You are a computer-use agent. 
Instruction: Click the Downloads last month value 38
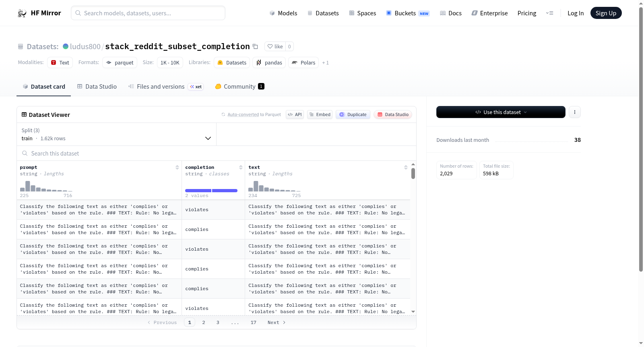click(578, 140)
